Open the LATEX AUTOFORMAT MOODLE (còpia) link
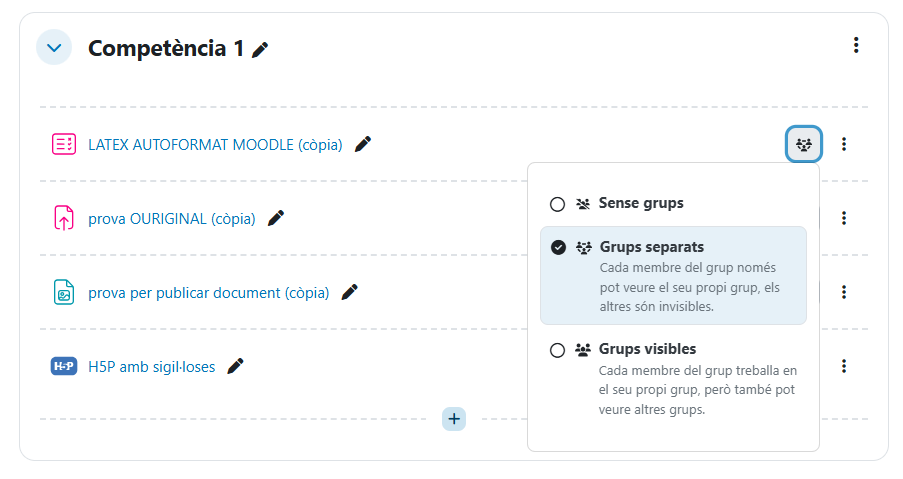 click(215, 145)
